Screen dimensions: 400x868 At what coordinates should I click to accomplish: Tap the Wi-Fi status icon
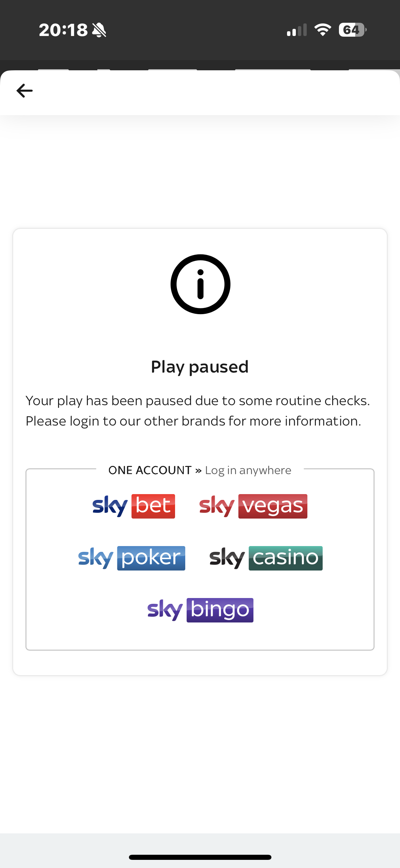tap(322, 30)
